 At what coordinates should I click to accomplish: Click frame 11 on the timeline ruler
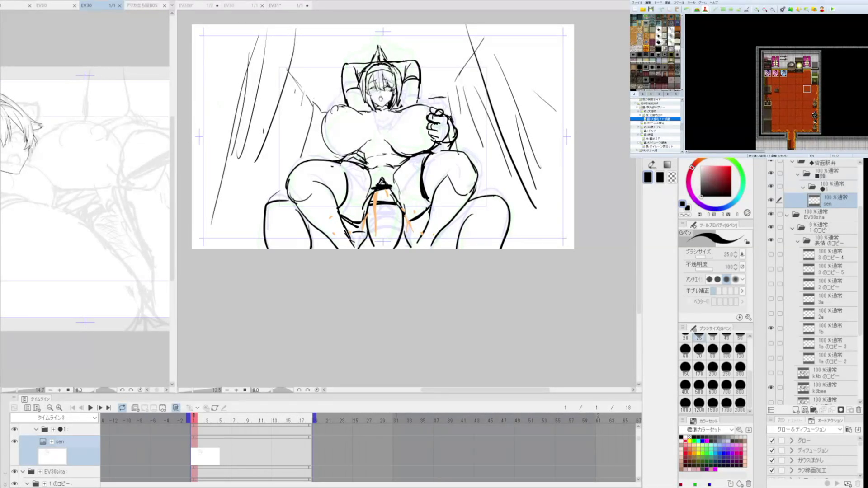(261, 421)
